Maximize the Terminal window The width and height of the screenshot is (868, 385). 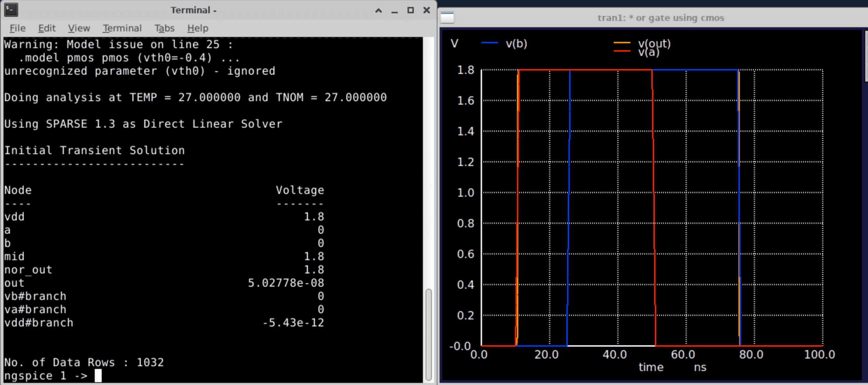pos(410,11)
